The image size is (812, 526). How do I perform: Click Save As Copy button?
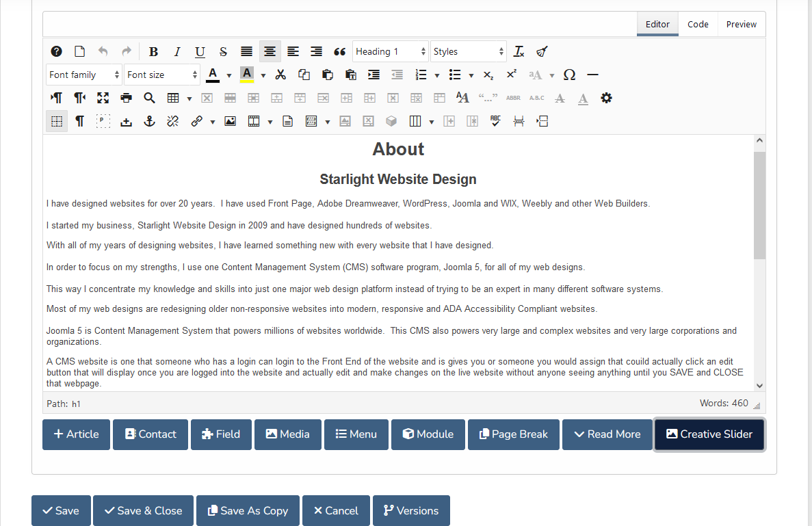(x=248, y=510)
